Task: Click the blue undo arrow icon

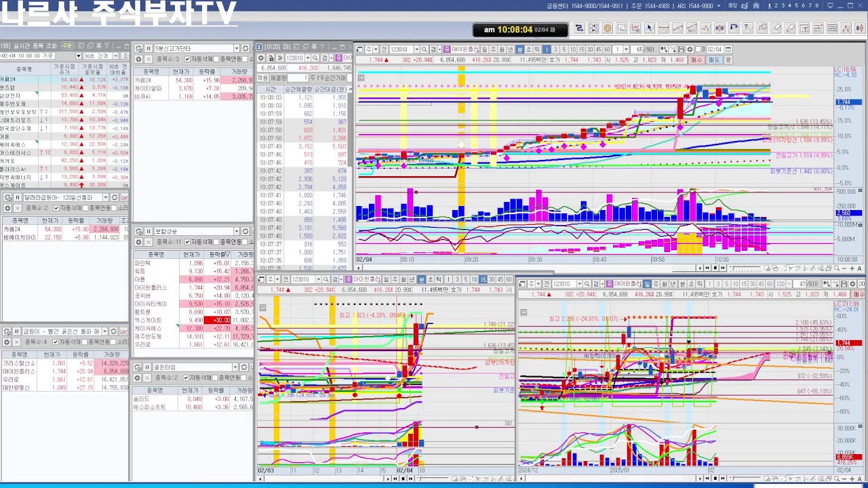Action: point(734,28)
